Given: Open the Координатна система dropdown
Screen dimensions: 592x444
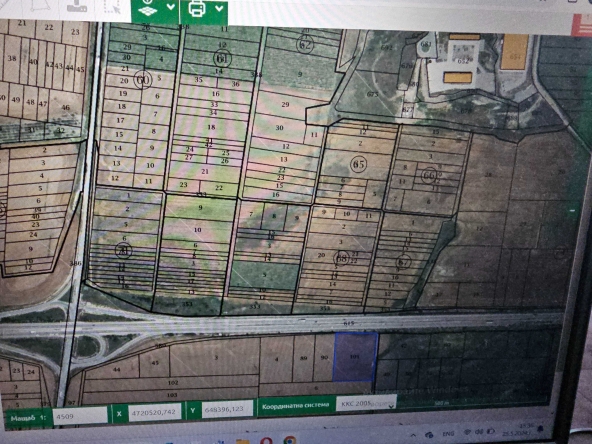Looking at the screenshot, I should pyautogui.click(x=366, y=404).
